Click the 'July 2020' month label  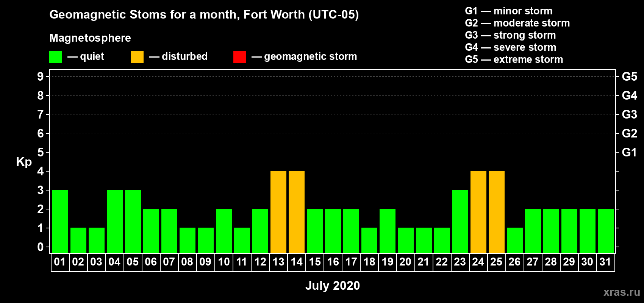333,286
